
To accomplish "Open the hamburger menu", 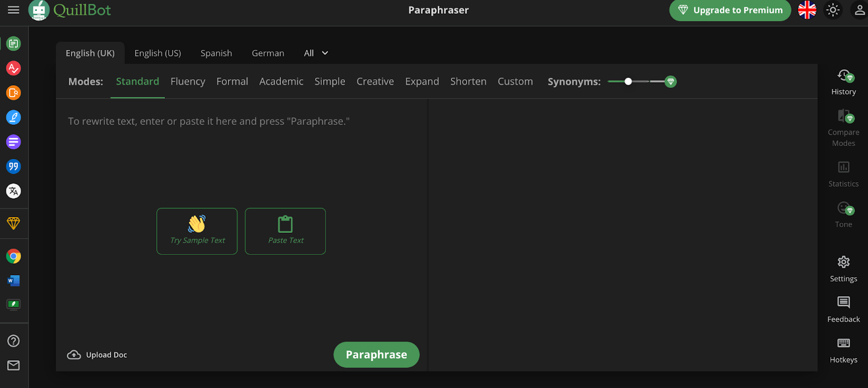I will (14, 10).
